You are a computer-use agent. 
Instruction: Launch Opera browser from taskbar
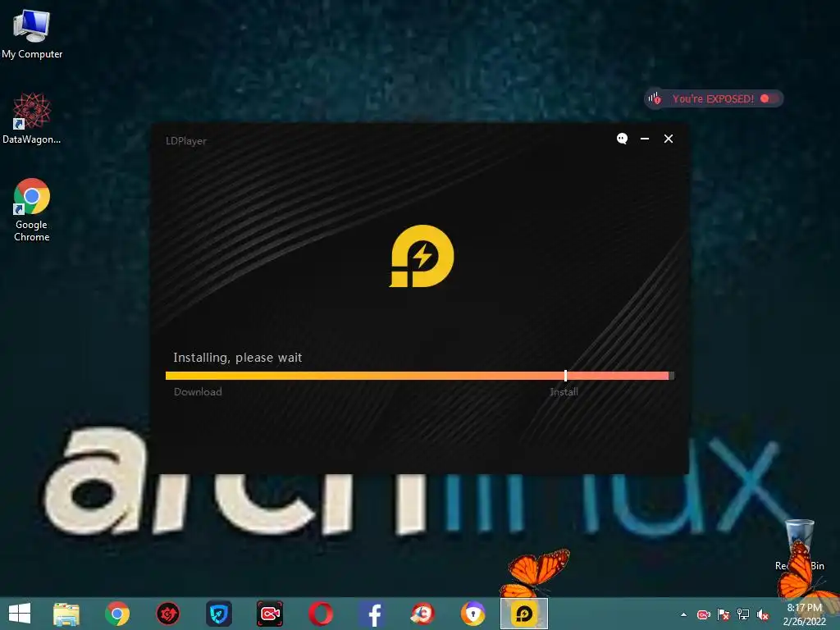point(321,614)
